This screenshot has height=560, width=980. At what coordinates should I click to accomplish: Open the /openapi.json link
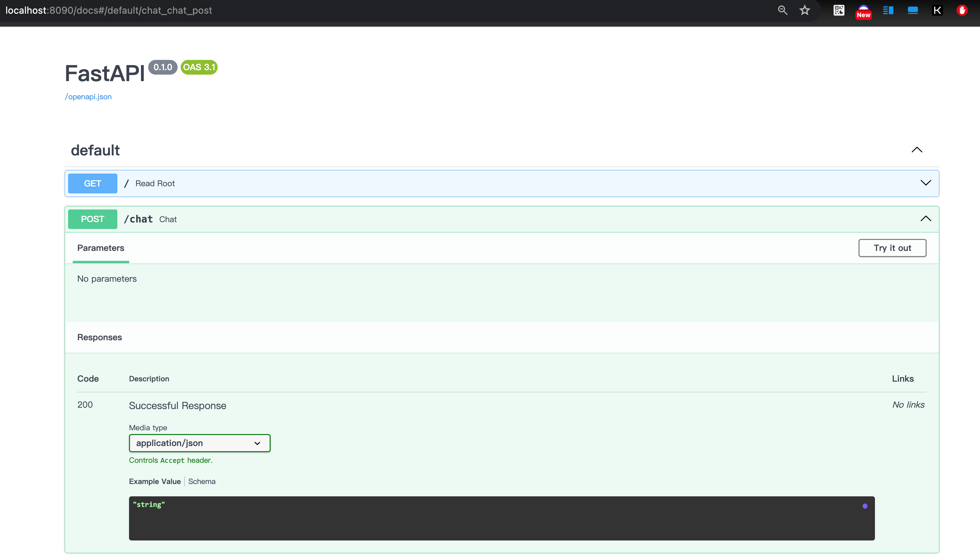tap(88, 97)
